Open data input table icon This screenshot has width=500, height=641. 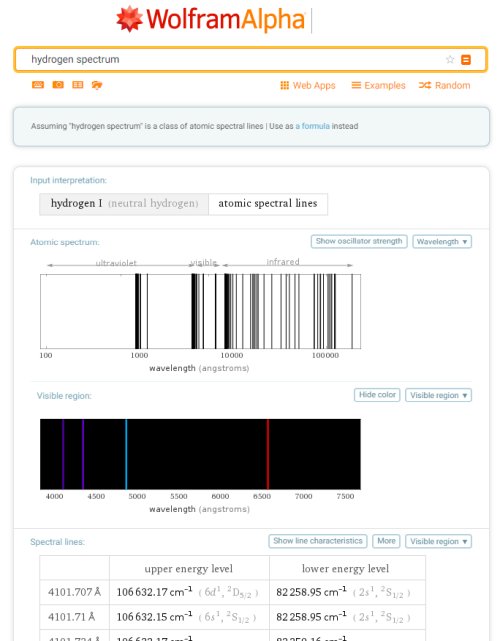pos(78,85)
